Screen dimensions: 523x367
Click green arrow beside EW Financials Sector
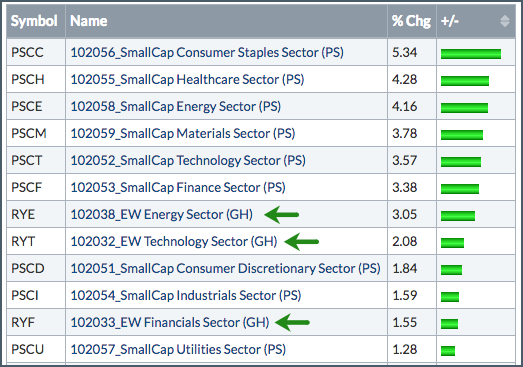[x=293, y=322]
